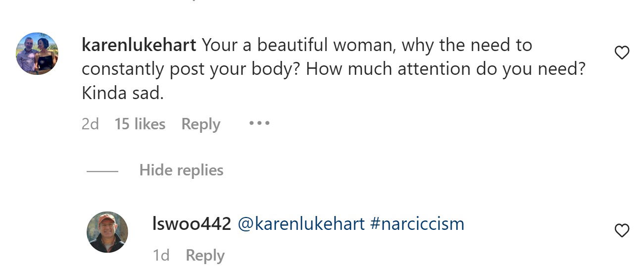Click the "1d" timestamp on the reply
This screenshot has height=272, width=644.
pyautogui.click(x=161, y=256)
